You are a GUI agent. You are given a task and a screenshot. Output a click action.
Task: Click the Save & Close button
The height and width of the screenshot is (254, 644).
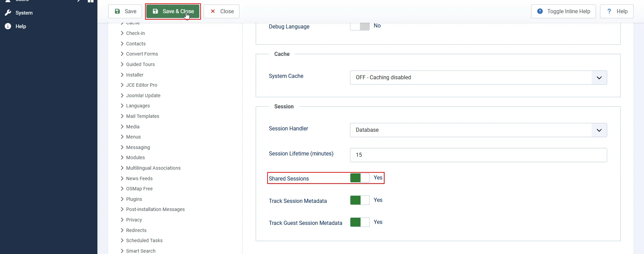click(x=173, y=12)
